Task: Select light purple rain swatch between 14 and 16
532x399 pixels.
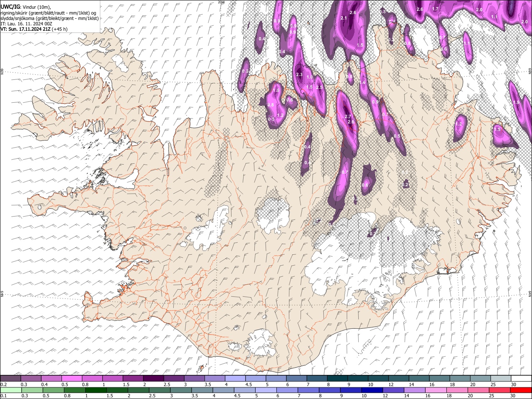Action: [x=414, y=390]
